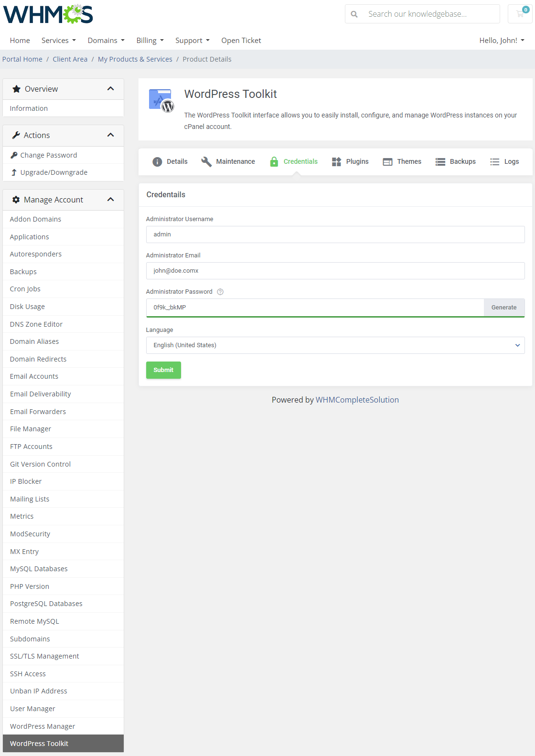Viewport: 535px width, 756px height.
Task: Switch to the Themes tab
Action: 402,162
